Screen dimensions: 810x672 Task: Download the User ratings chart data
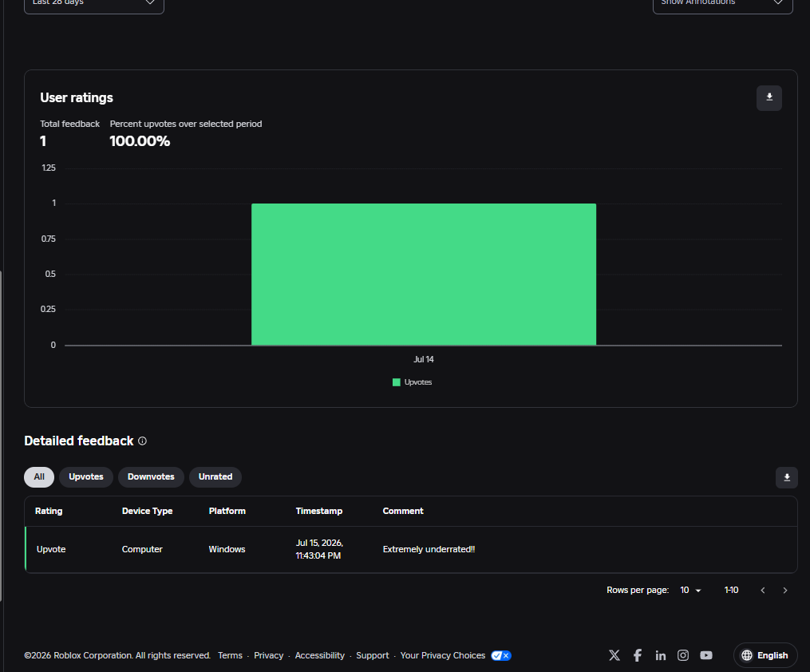tap(769, 97)
